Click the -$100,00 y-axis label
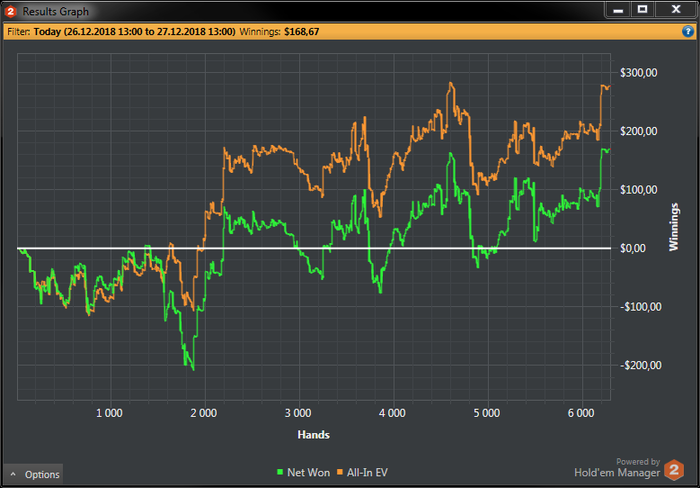 pyautogui.click(x=641, y=307)
